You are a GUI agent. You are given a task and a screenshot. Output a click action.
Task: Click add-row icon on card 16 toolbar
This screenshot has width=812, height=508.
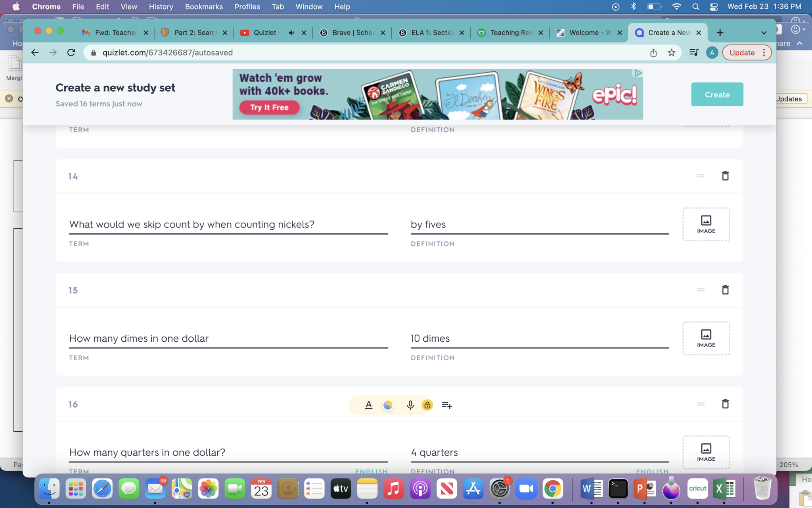click(x=447, y=405)
